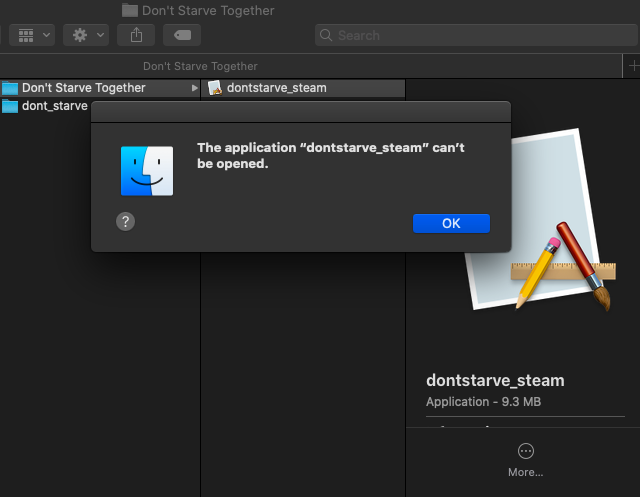Click the magnifying glass search icon
Screen dimensions: 640x497
click(x=326, y=35)
